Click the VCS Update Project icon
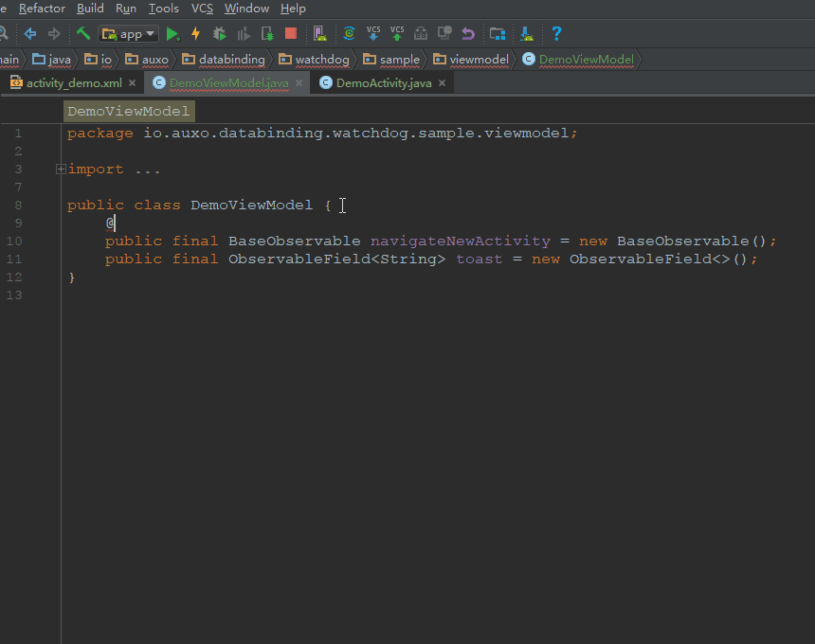Image resolution: width=815 pixels, height=644 pixels. (373, 34)
